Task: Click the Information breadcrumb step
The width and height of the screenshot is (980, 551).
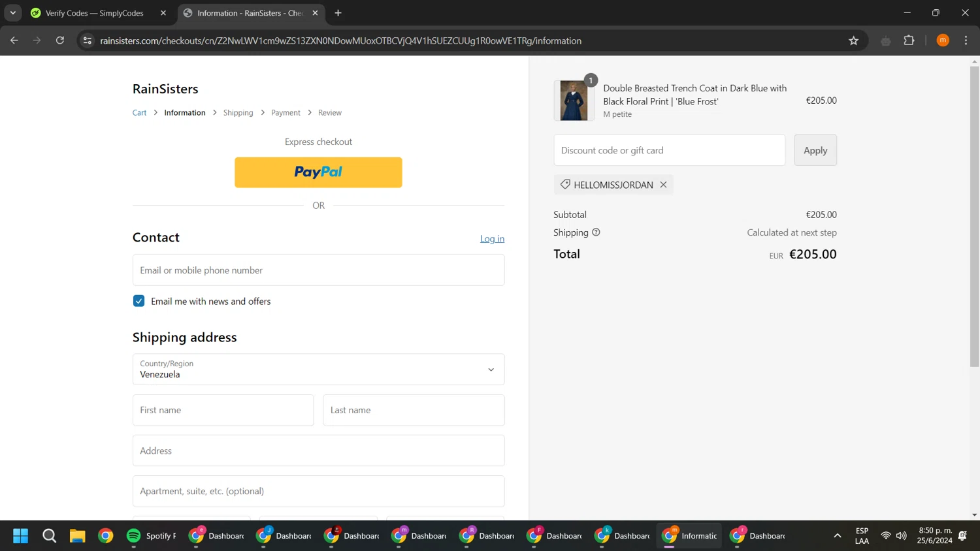Action: (184, 113)
